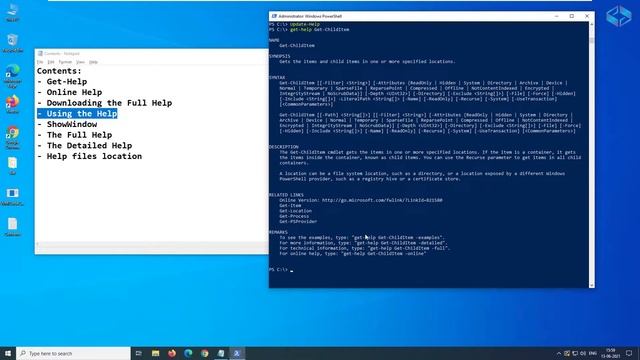This screenshot has width=640, height=360.
Task: Click 'Get-Process' under RELATED LINKS
Action: (x=294, y=216)
